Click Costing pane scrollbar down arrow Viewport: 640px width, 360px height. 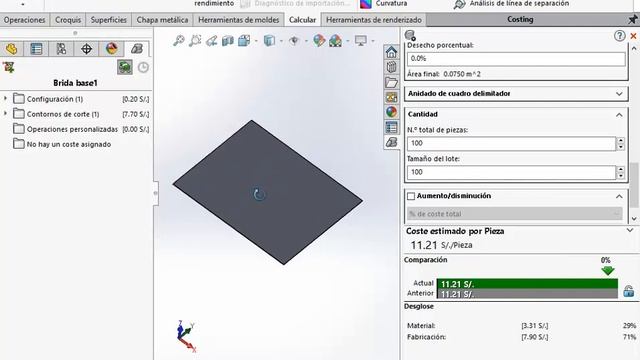(634, 219)
